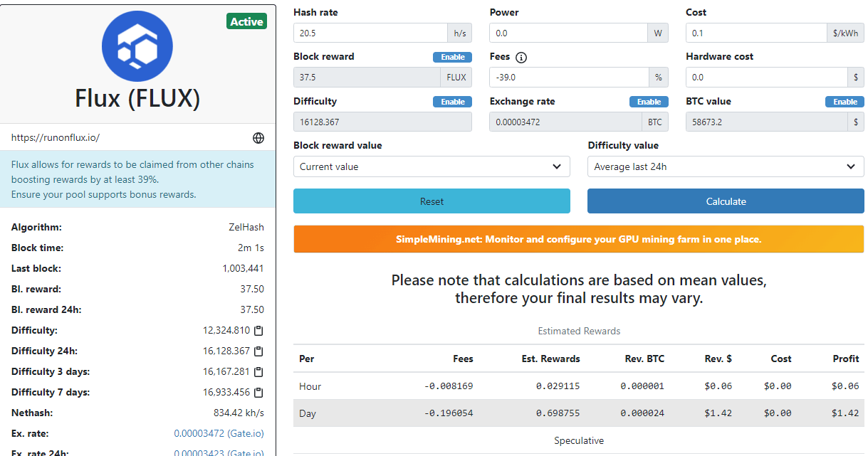Click the Fees percentage field
868x456 pixels.
568,77
